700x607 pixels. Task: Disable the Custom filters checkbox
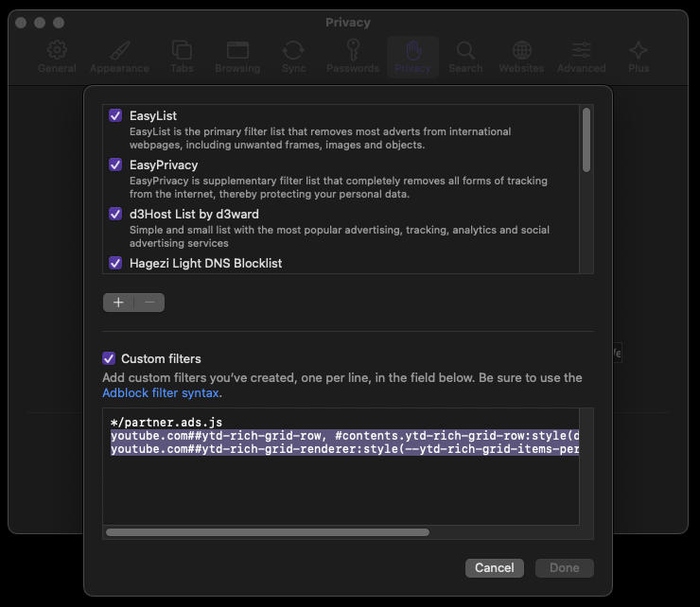pyautogui.click(x=109, y=358)
